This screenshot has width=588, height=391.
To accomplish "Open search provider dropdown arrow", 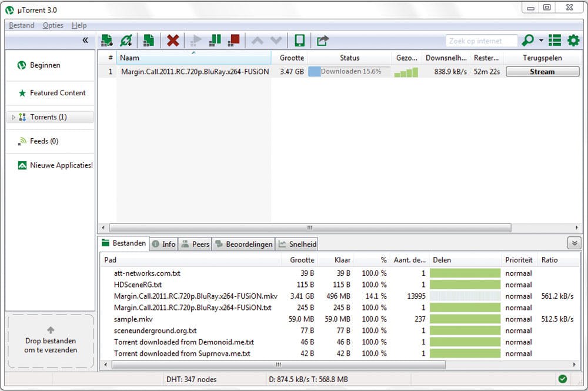I will click(x=541, y=40).
